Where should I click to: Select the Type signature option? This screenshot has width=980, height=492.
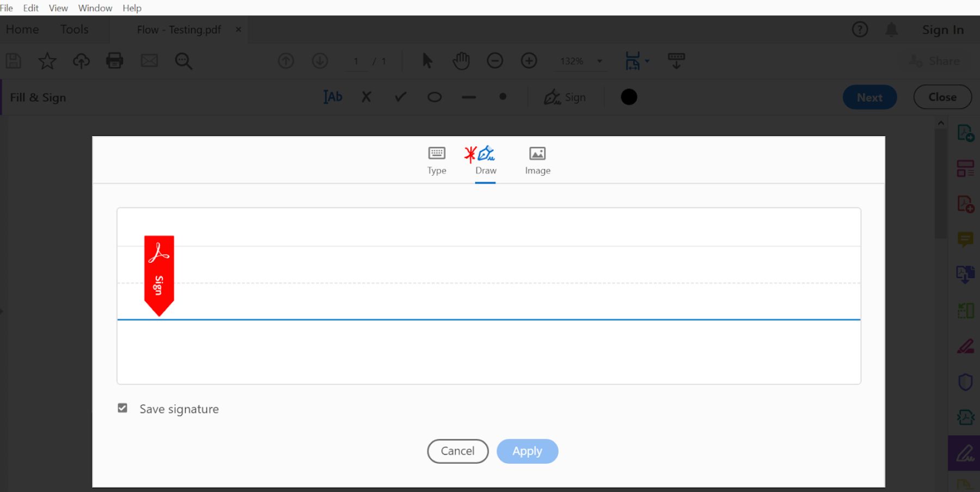pyautogui.click(x=437, y=161)
